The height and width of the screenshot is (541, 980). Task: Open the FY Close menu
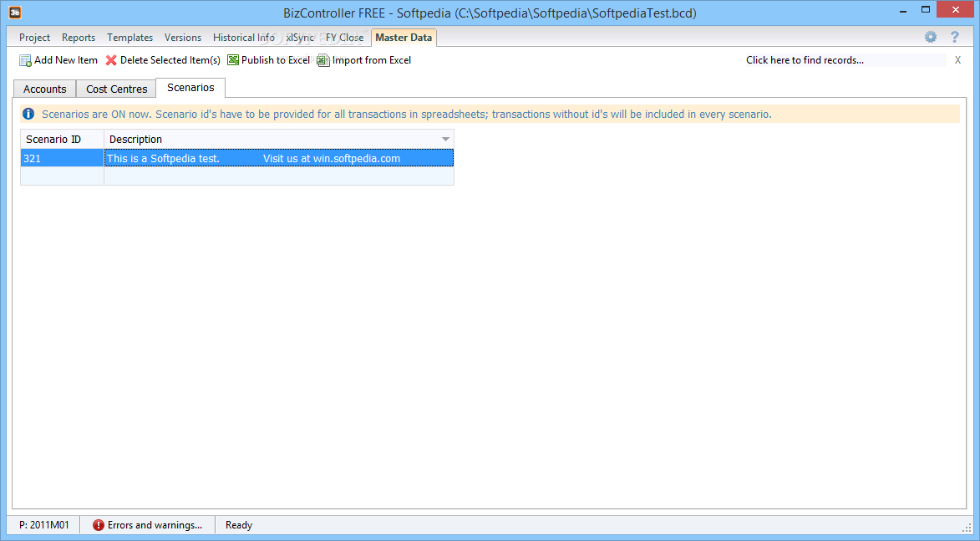click(344, 38)
